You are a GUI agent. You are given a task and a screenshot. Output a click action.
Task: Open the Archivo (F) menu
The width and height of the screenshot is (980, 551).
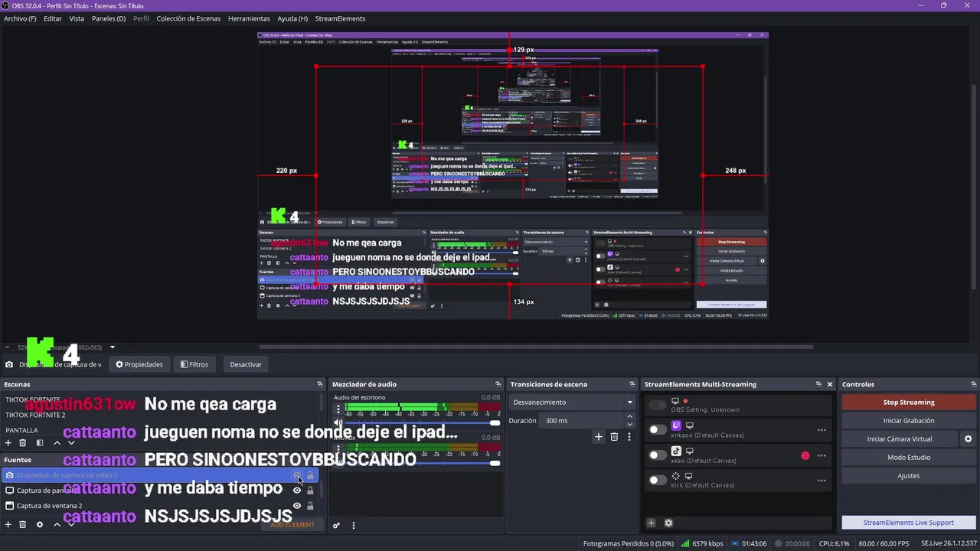pos(20,18)
